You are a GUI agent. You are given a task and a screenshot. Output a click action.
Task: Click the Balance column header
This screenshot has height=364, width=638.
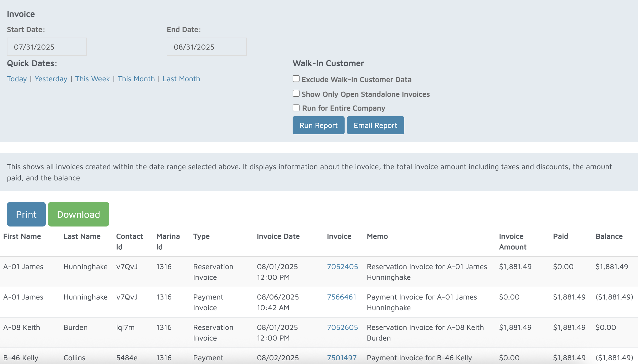pos(609,236)
